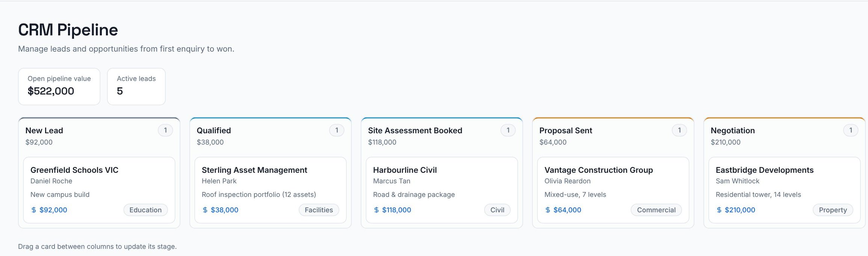Click the $64,000 amount on Vantage card
Viewport: 868px width, 256px height.
[567, 210]
